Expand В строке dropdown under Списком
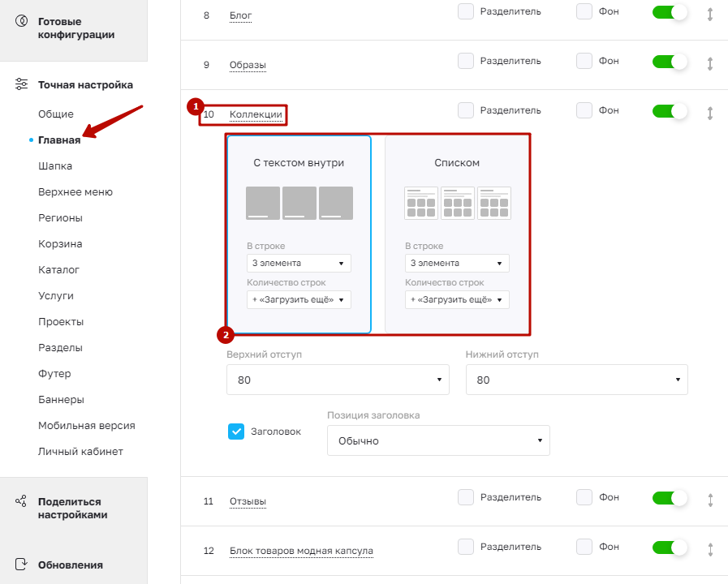 click(x=457, y=263)
